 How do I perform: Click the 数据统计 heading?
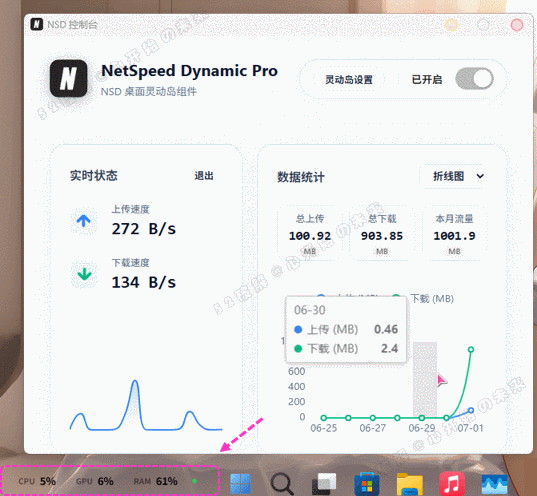click(301, 177)
